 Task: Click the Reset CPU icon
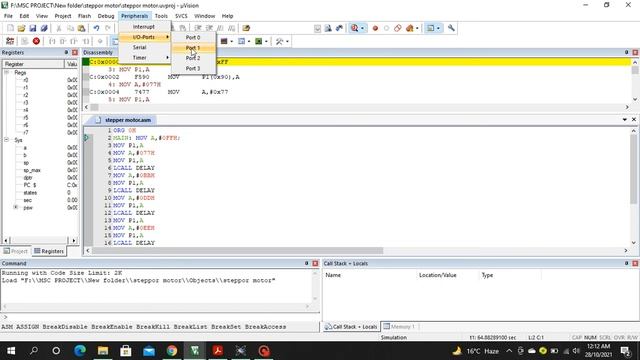(x=10, y=41)
